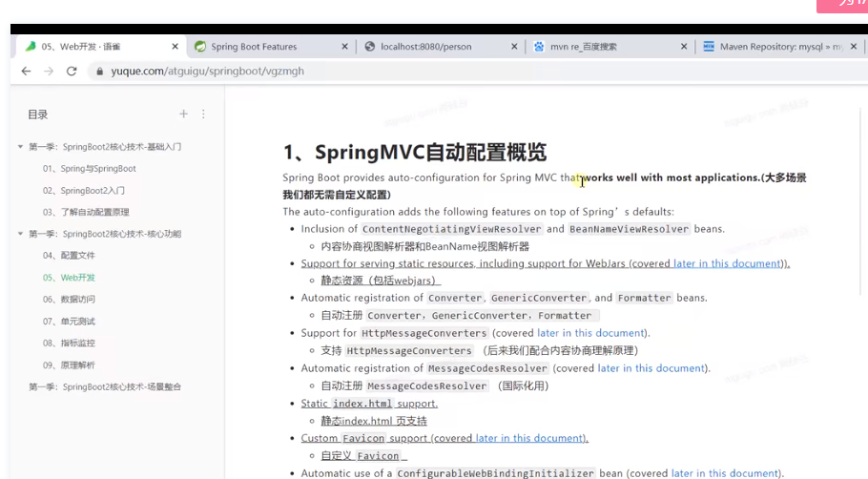The height and width of the screenshot is (479, 868).
Task: Close the Spring Boot Features tab
Action: coord(345,47)
